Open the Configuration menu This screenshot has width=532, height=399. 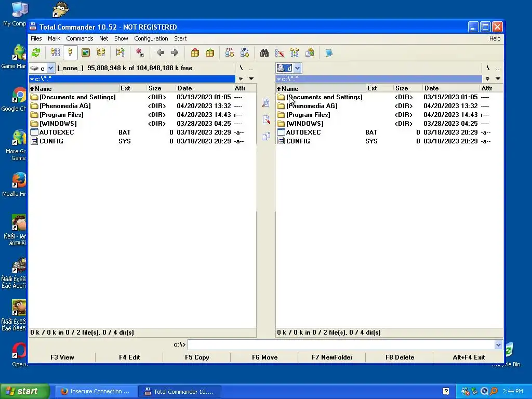coord(151,38)
